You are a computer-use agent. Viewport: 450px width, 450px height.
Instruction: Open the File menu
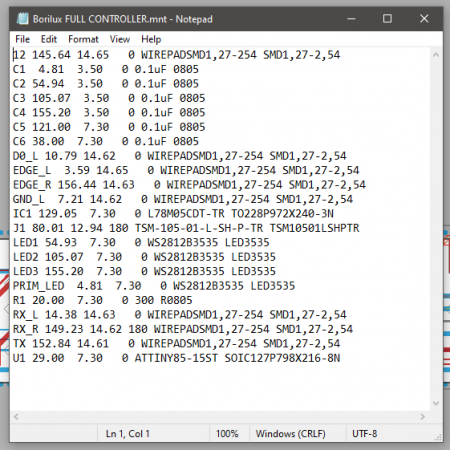coord(22,39)
